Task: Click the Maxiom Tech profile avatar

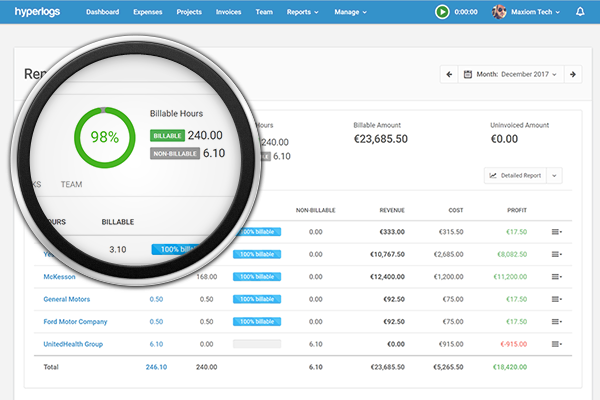Action: tap(499, 12)
